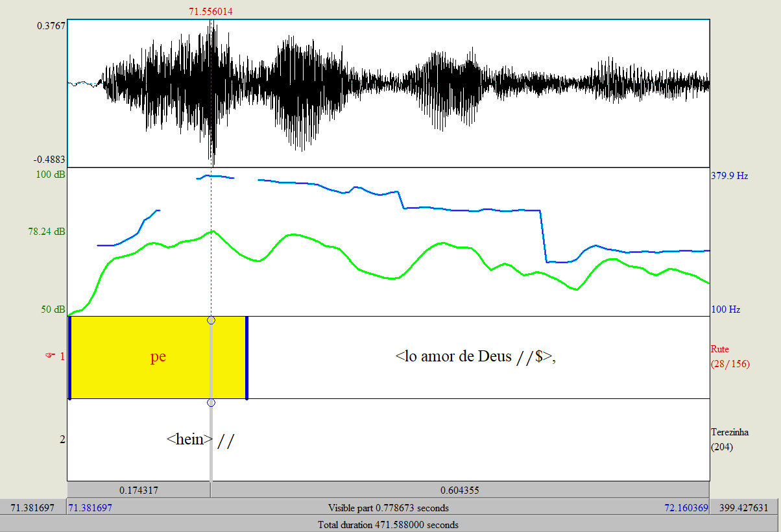Click the 78.24 dB intensity readout
Image resolution: width=781 pixels, height=532 pixels.
47,231
